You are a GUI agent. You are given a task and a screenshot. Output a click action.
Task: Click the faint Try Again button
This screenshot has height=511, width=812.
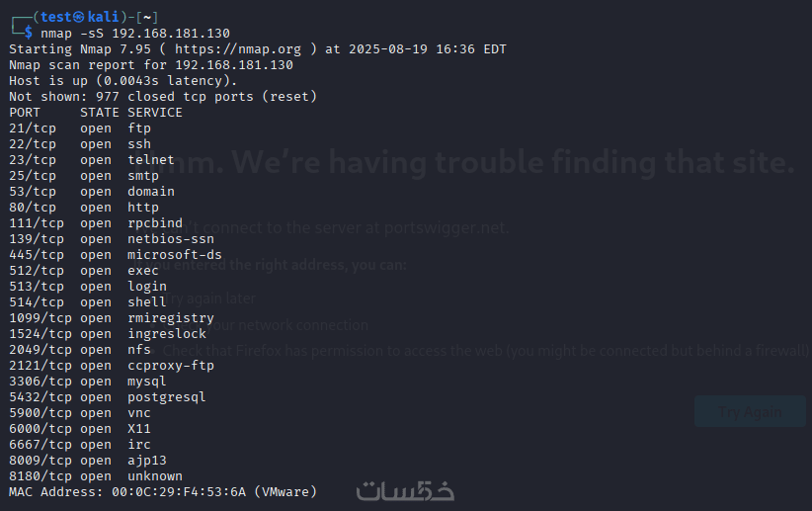click(750, 411)
